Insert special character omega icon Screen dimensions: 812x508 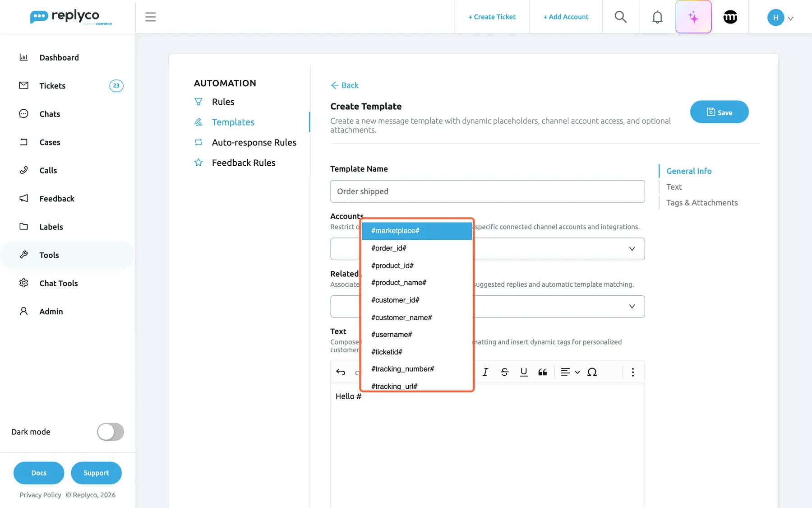(x=592, y=372)
